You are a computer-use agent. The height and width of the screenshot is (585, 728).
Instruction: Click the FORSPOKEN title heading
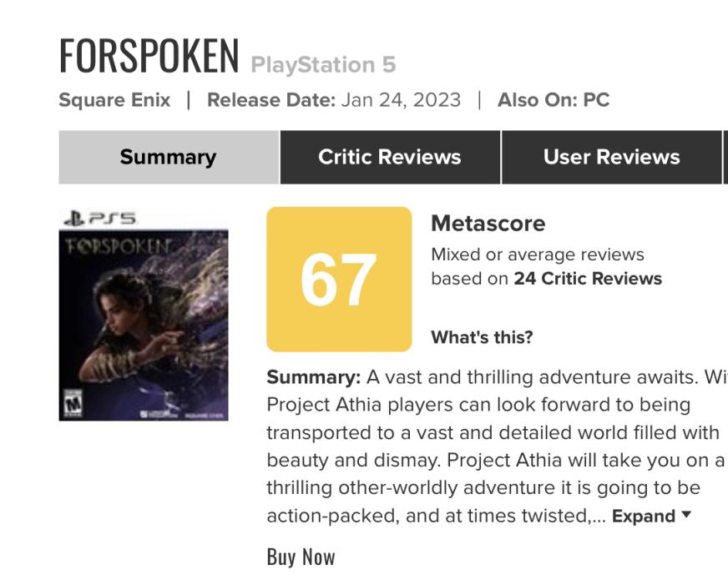click(149, 56)
